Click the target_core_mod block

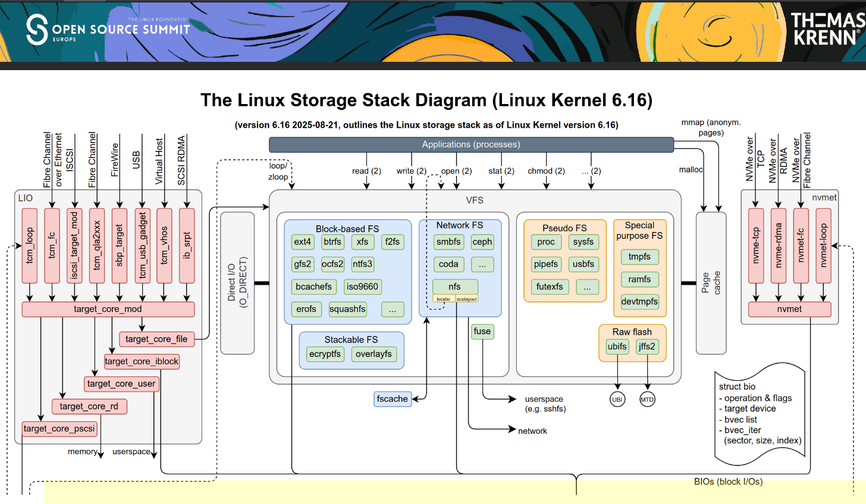coord(108,309)
